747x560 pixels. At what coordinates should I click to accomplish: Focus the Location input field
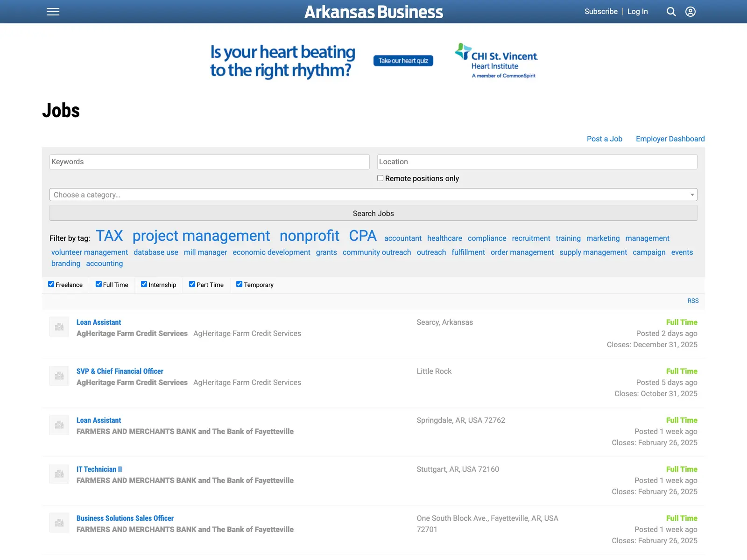(537, 162)
